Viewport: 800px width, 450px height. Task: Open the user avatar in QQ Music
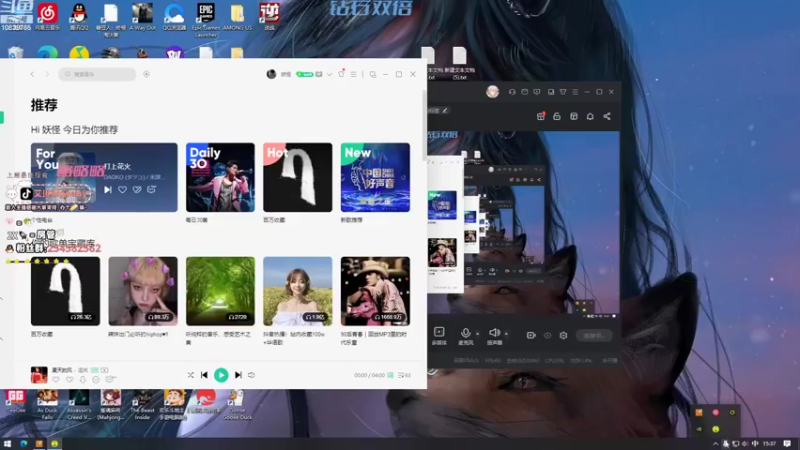271,74
